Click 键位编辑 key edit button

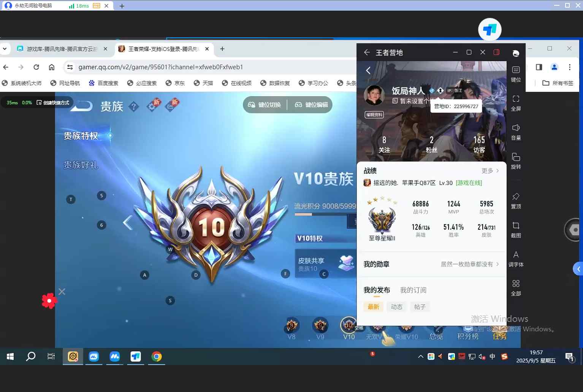point(312,105)
